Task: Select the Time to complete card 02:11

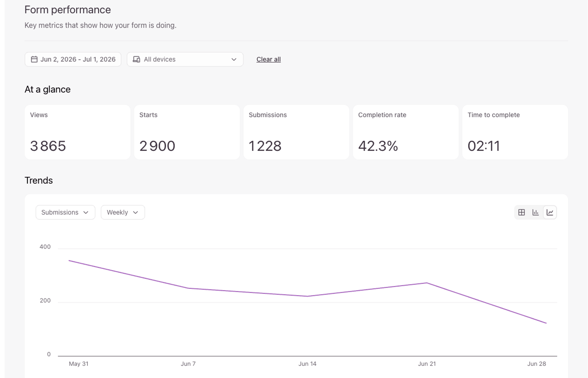Action: (515, 132)
